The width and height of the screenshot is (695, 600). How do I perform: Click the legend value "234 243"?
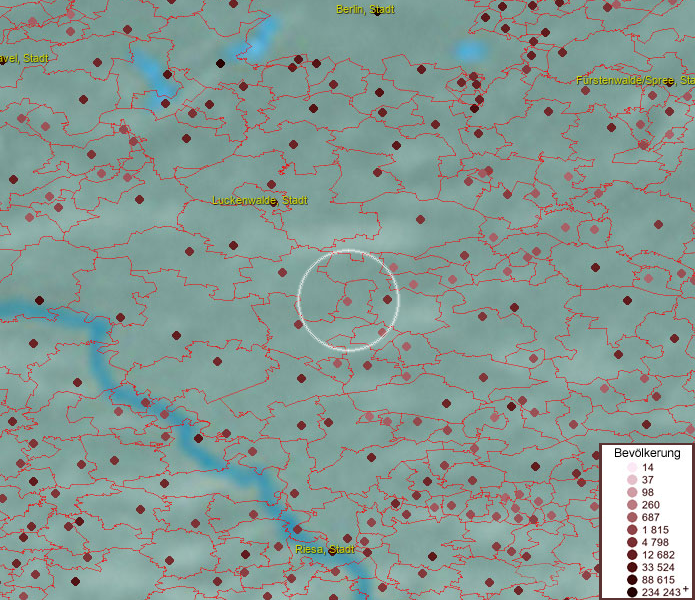(x=661, y=592)
